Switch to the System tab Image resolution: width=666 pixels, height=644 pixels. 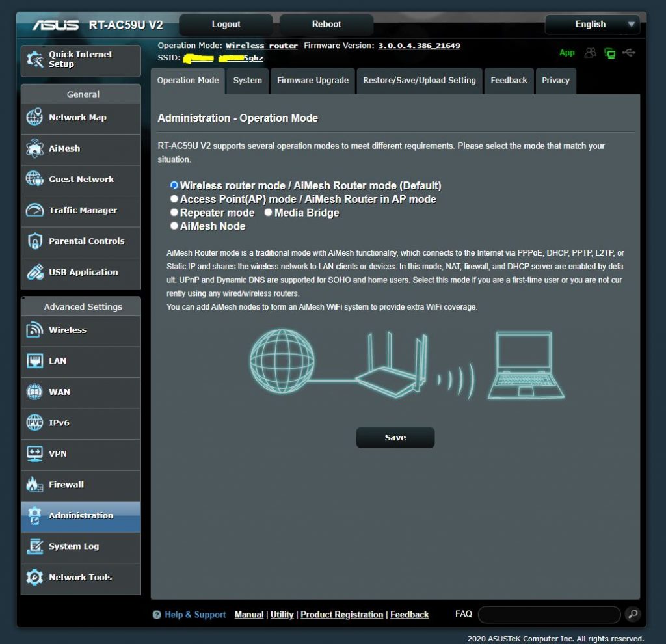pos(248,80)
